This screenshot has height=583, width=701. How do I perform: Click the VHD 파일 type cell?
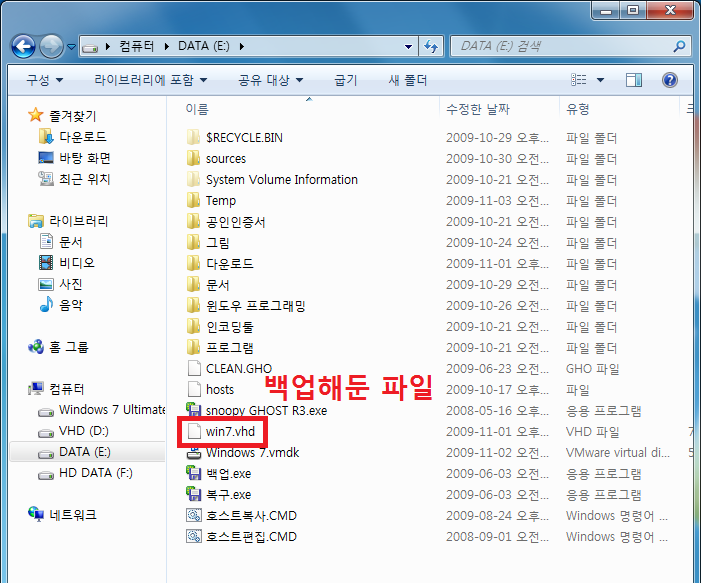[x=592, y=431]
